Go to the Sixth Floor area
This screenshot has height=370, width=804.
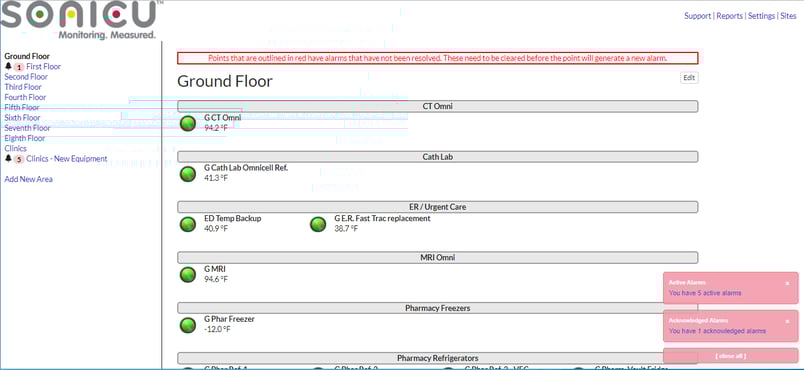(x=22, y=118)
